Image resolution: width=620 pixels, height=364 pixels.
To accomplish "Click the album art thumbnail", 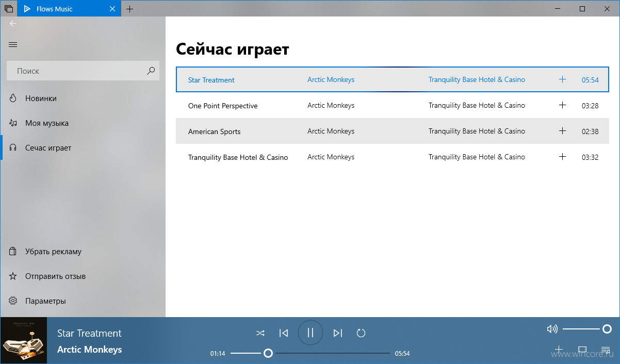I will click(23, 341).
